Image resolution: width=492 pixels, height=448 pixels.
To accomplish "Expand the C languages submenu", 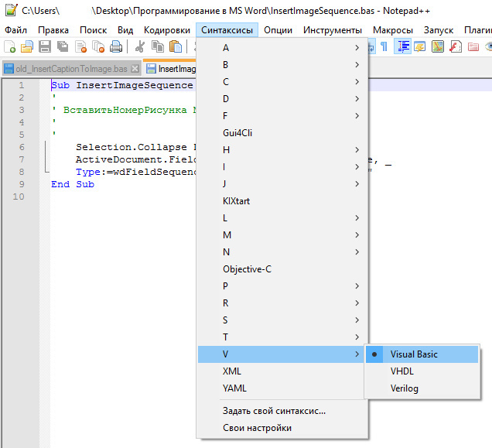I will (x=282, y=81).
